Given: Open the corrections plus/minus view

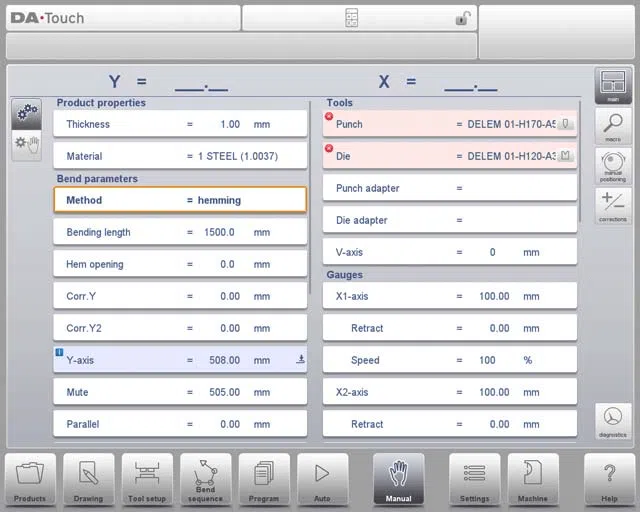Looking at the screenshot, I should (x=613, y=206).
